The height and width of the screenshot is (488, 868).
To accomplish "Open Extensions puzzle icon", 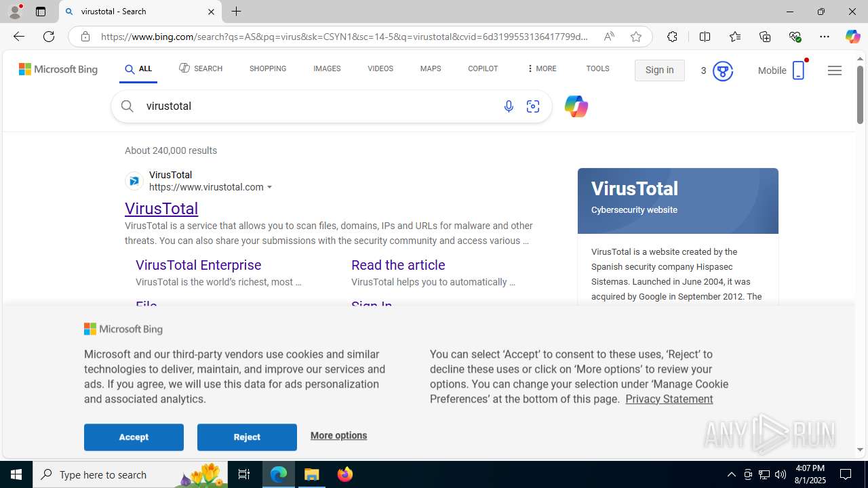I will [672, 37].
